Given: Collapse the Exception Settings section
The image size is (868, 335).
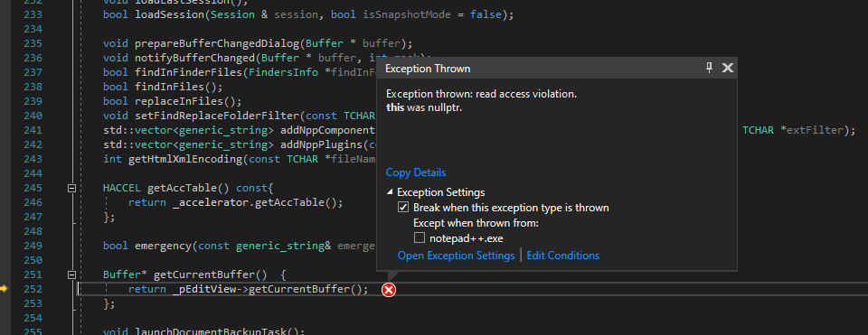Looking at the screenshot, I should (x=391, y=192).
